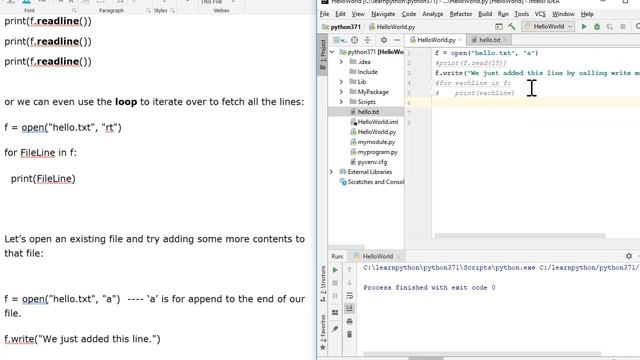Click the up the stack trace arrow
This screenshot has height=360, width=640.
coord(349,269)
